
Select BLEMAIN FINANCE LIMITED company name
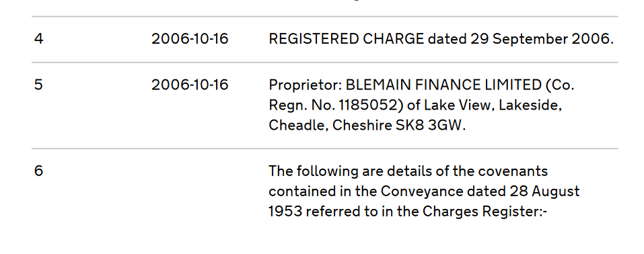coord(444,85)
